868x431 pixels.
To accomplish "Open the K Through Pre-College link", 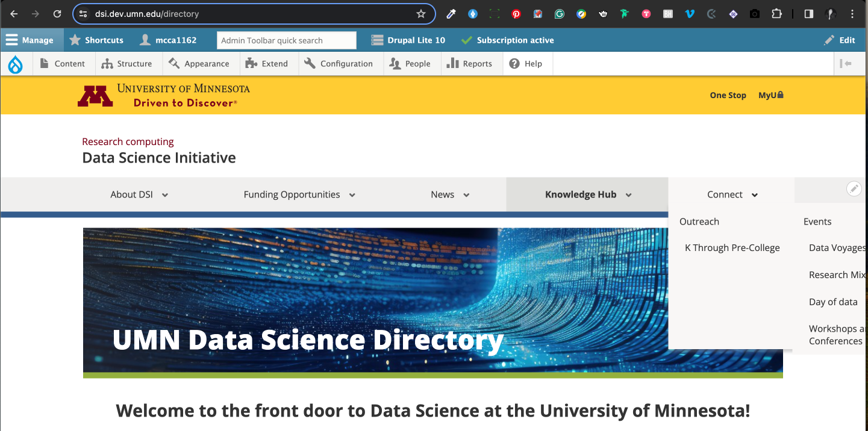I will [732, 248].
